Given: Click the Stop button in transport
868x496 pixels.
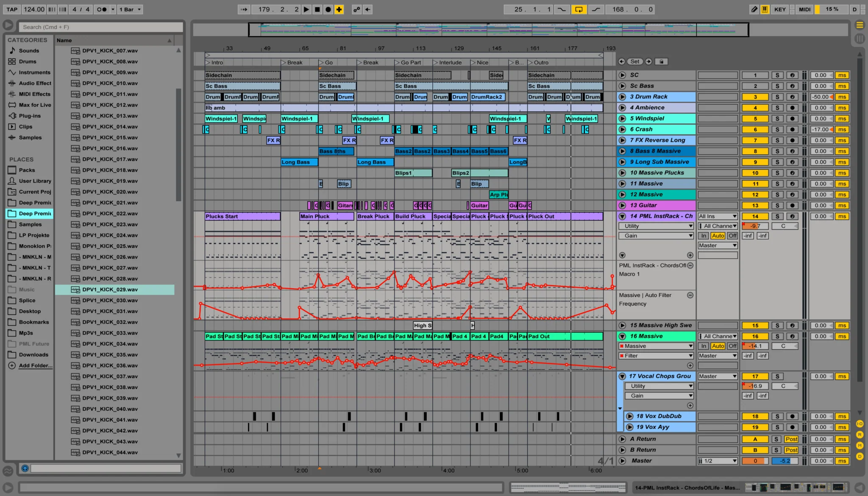Looking at the screenshot, I should tap(317, 9).
